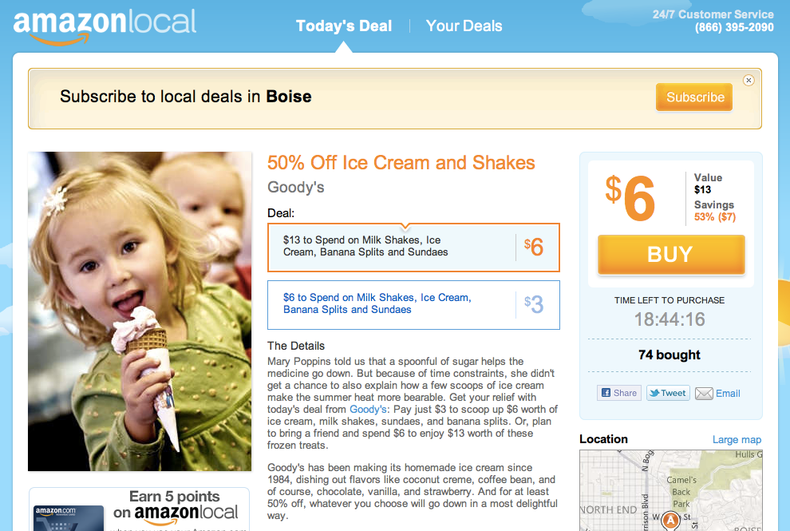Open the Large map link
The height and width of the screenshot is (531, 790).
(736, 440)
